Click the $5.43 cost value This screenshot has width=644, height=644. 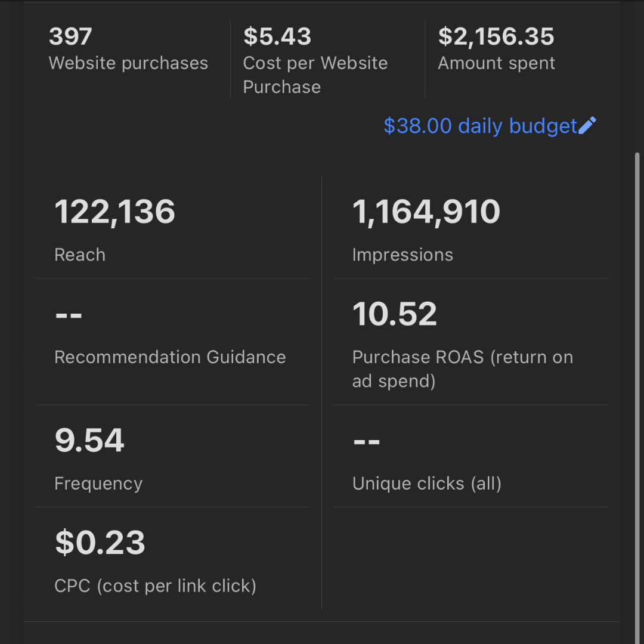(277, 37)
